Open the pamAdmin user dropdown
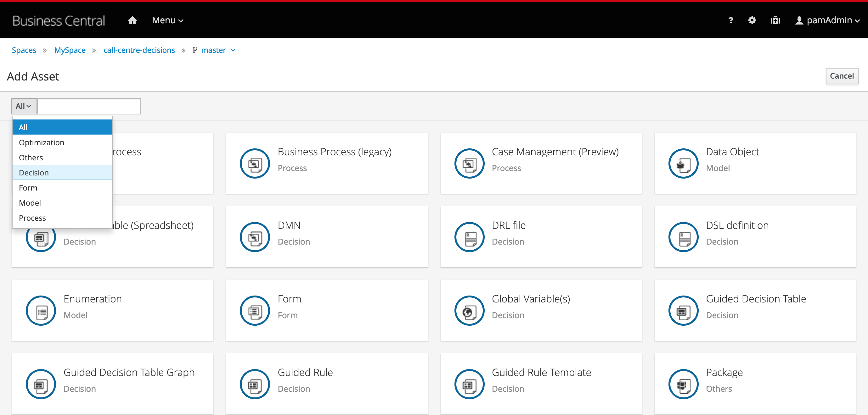 827,20
